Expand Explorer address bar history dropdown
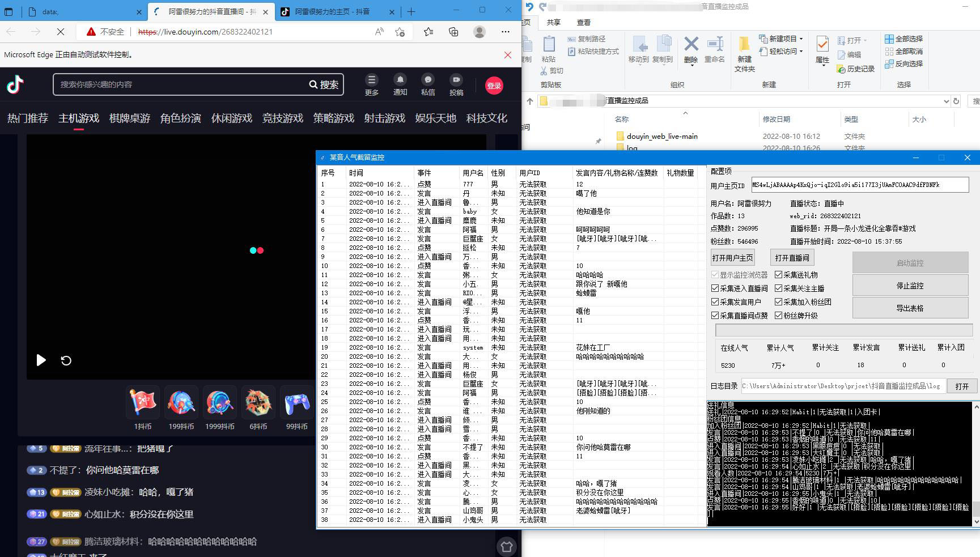Screen dimensions: 980x557 click(946, 101)
